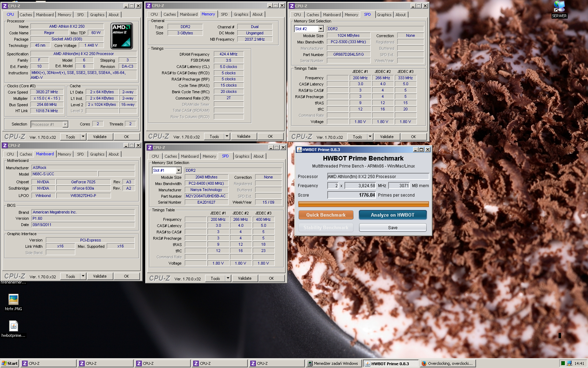The height and width of the screenshot is (368, 588).
Task: Click Quick Benchmark button
Action: tap(326, 215)
